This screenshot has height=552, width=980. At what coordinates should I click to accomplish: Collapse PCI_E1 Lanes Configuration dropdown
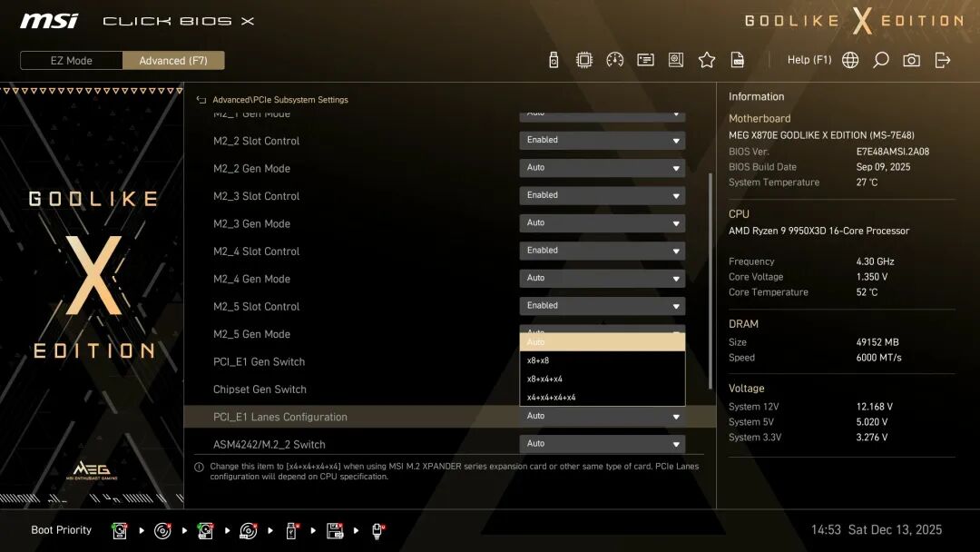pos(602,417)
